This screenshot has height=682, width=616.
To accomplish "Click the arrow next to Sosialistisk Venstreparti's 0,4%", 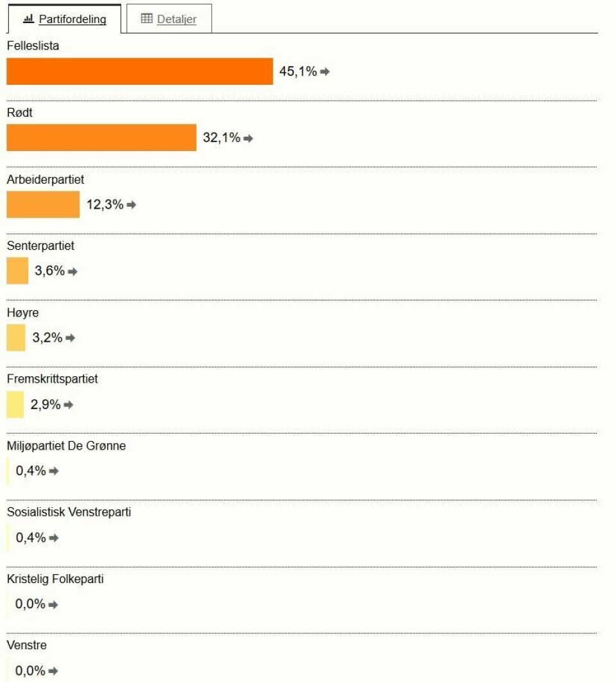I will tap(54, 538).
